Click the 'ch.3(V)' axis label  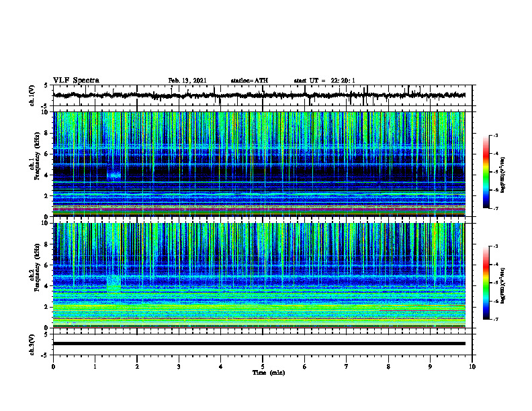click(x=32, y=345)
